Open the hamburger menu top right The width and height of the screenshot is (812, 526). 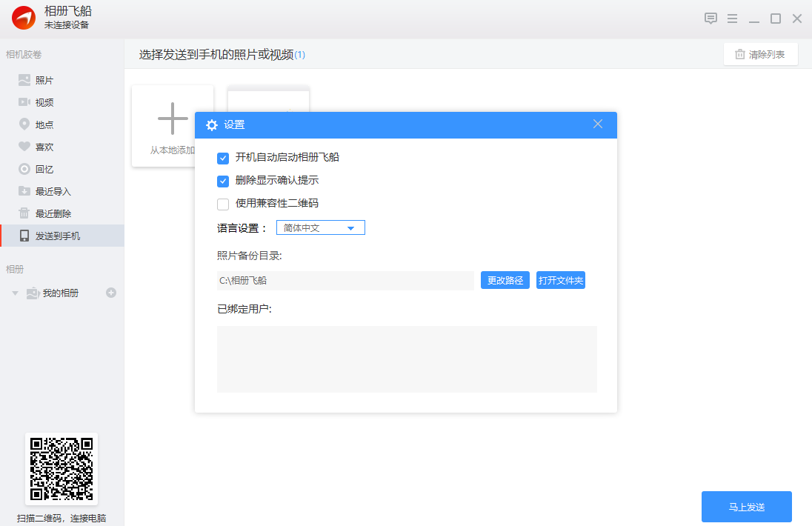(x=732, y=18)
